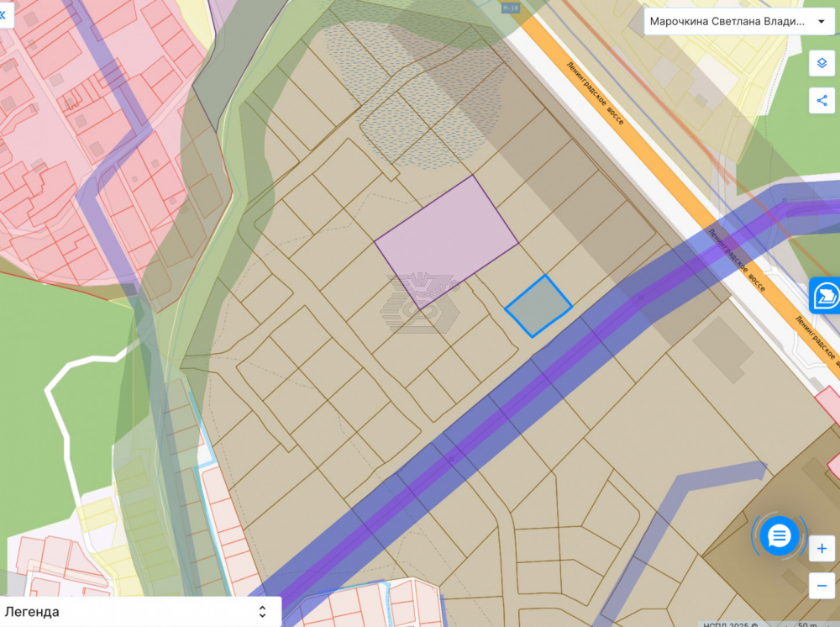This screenshot has height=627, width=840.
Task: Collapse the side panel with back arrow
Action: pos(4,14)
